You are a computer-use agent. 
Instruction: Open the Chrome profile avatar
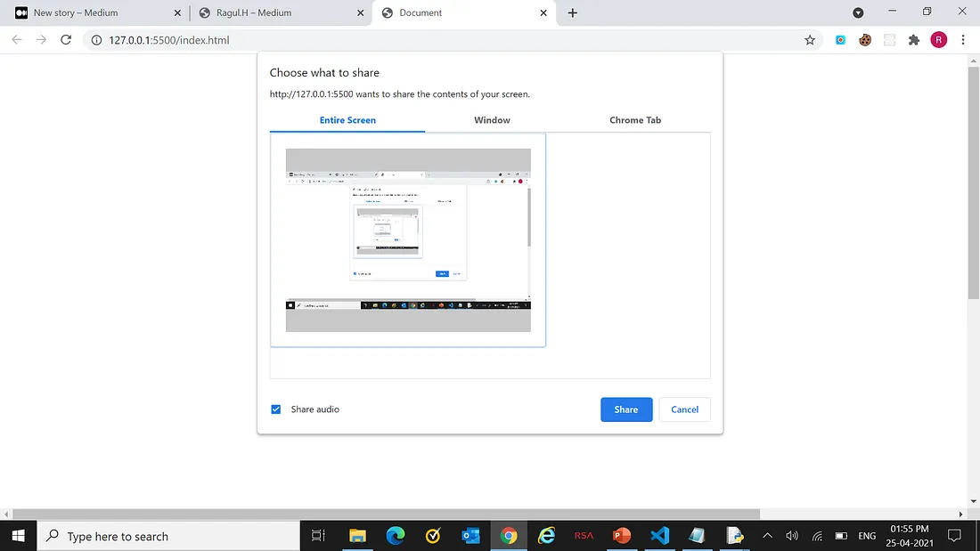click(x=938, y=40)
